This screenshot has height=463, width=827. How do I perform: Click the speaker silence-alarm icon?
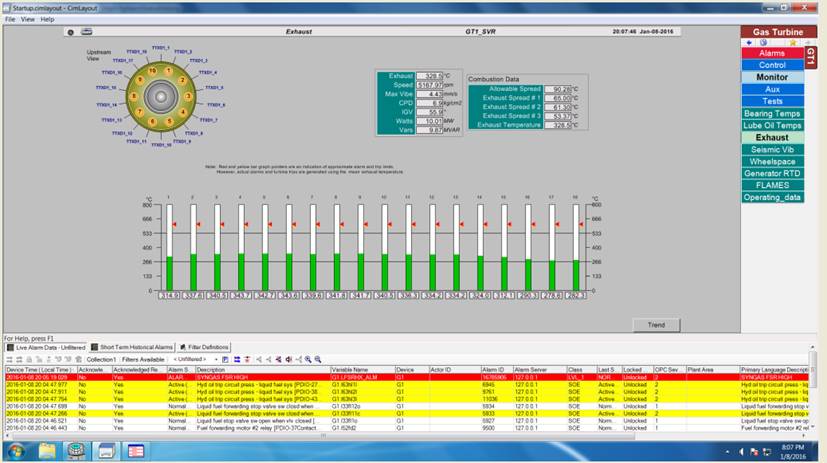point(289,359)
